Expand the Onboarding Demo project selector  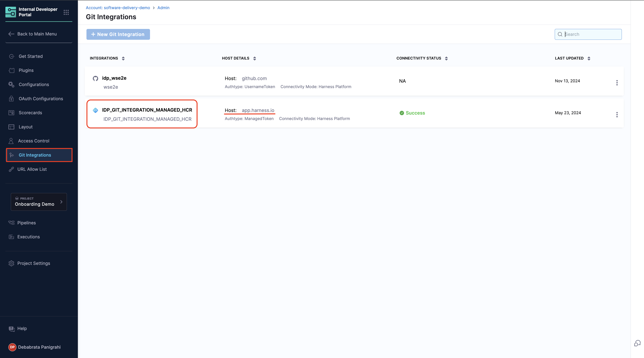tap(39, 202)
